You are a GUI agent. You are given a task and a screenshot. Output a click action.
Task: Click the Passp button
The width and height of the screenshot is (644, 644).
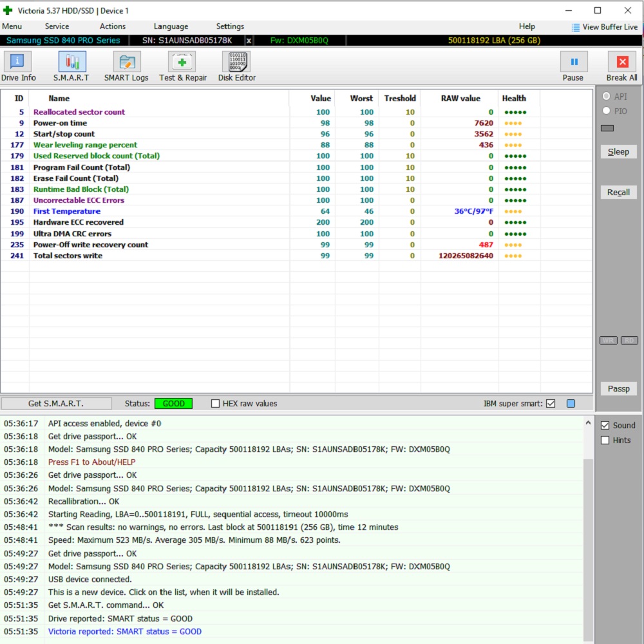pyautogui.click(x=618, y=388)
